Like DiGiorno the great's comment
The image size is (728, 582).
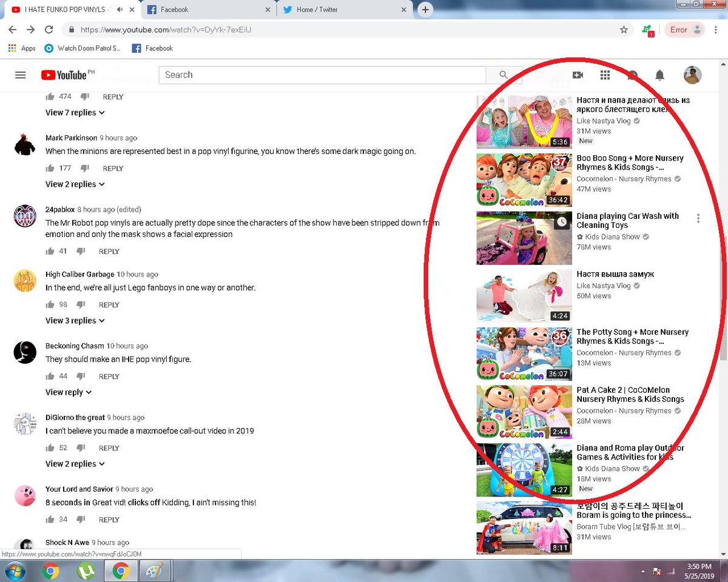50,447
